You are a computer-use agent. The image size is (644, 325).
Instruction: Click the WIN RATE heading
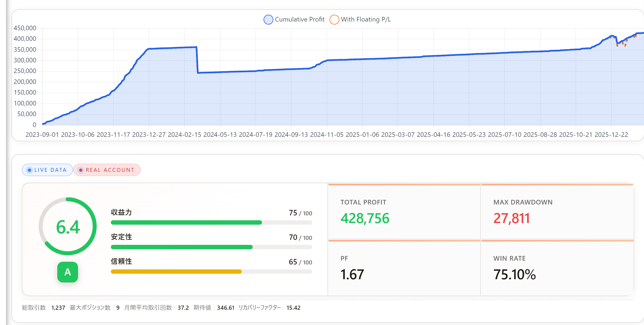point(509,258)
